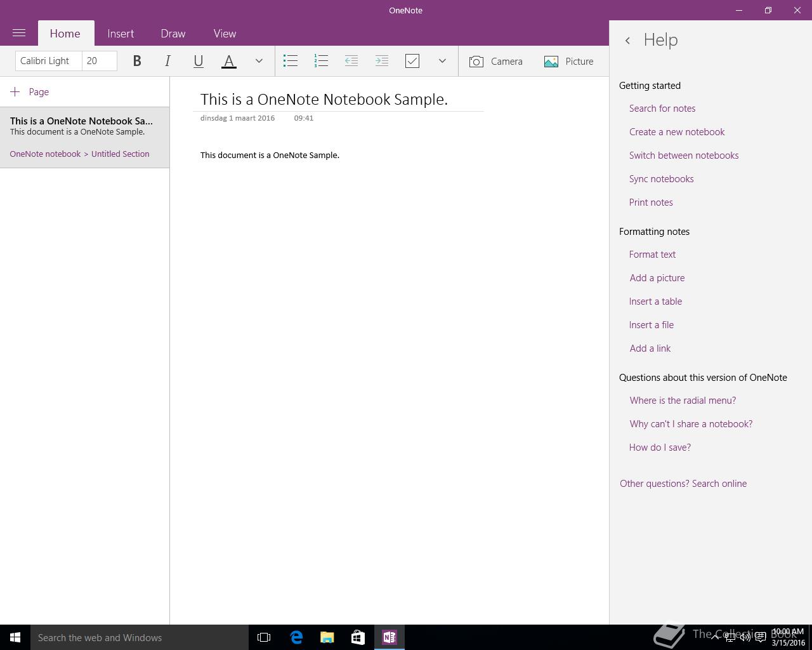Add a to-do checkbox tag
Screen dimensions: 812x650
[412, 61]
